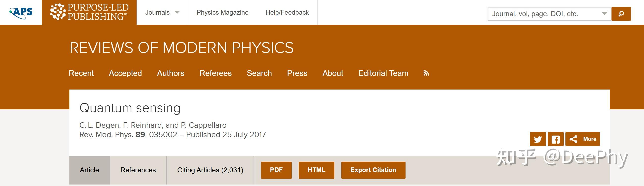Share article on Facebook
The height and width of the screenshot is (186, 644).
[556, 139]
